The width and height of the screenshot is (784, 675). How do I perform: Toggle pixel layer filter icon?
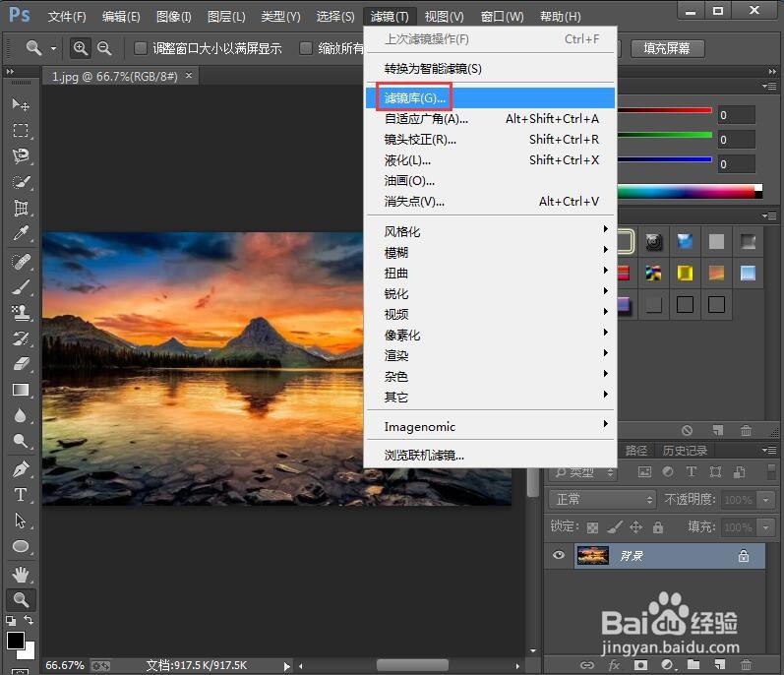click(644, 471)
